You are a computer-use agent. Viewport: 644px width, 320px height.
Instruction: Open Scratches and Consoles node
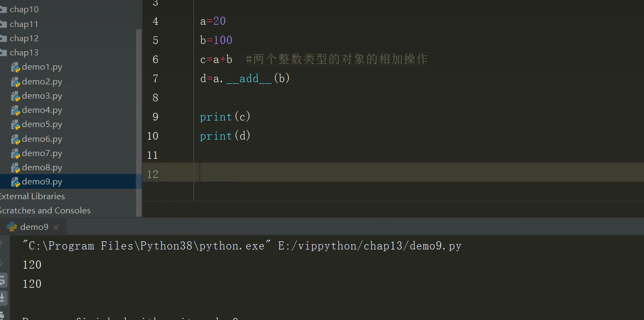tap(45, 210)
